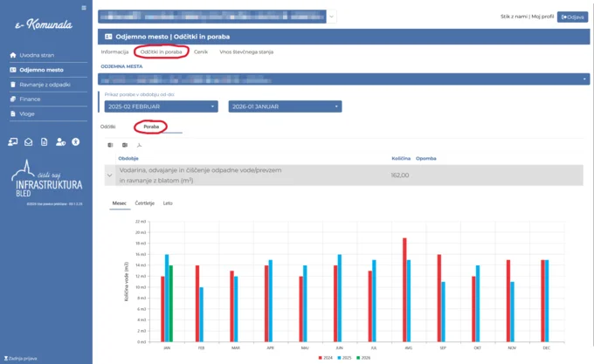Image resolution: width=594 pixels, height=364 pixels.
Task: Expand the Vodarina consumption row chevron
Action: click(x=108, y=175)
